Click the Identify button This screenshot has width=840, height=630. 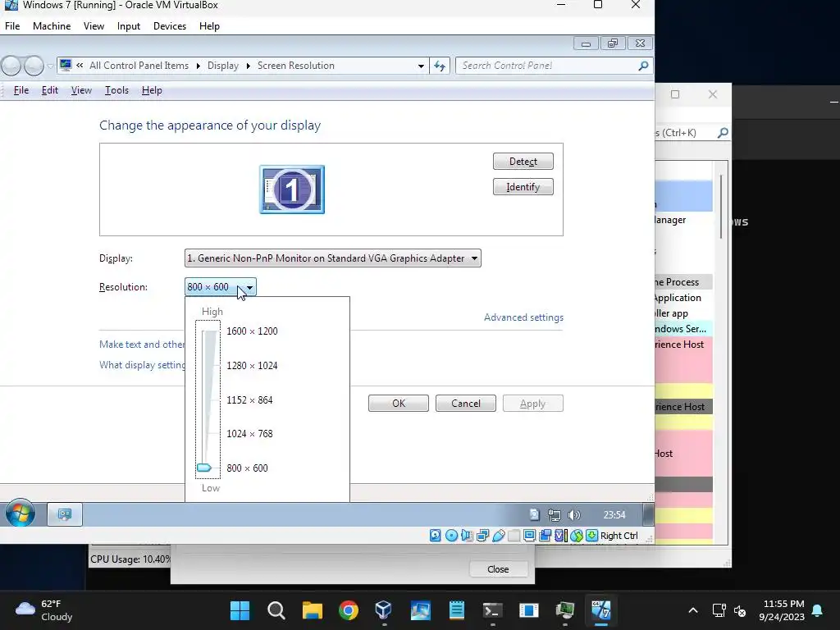(523, 187)
